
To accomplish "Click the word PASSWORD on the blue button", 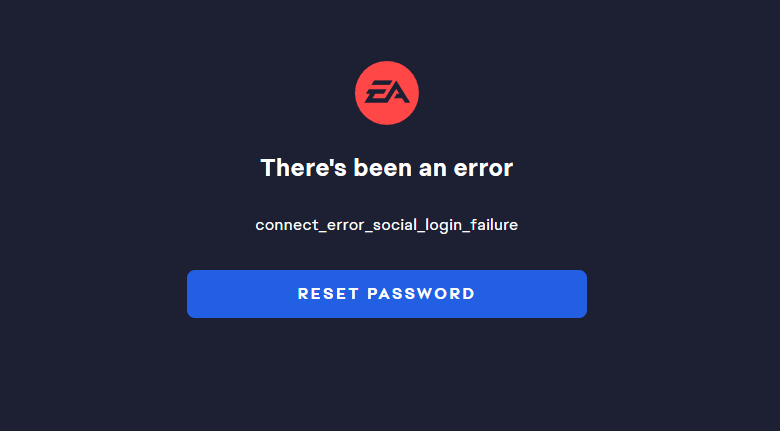I will [421, 294].
